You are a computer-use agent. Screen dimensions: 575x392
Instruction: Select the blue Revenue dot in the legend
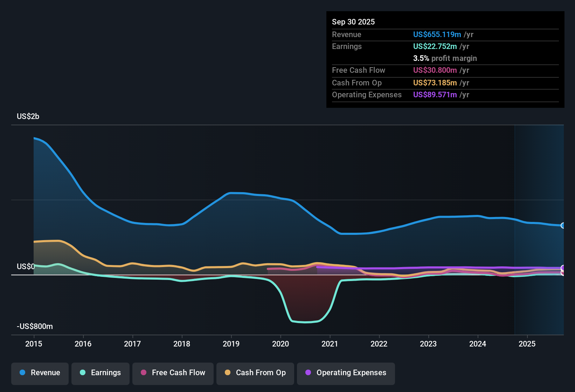coord(22,373)
